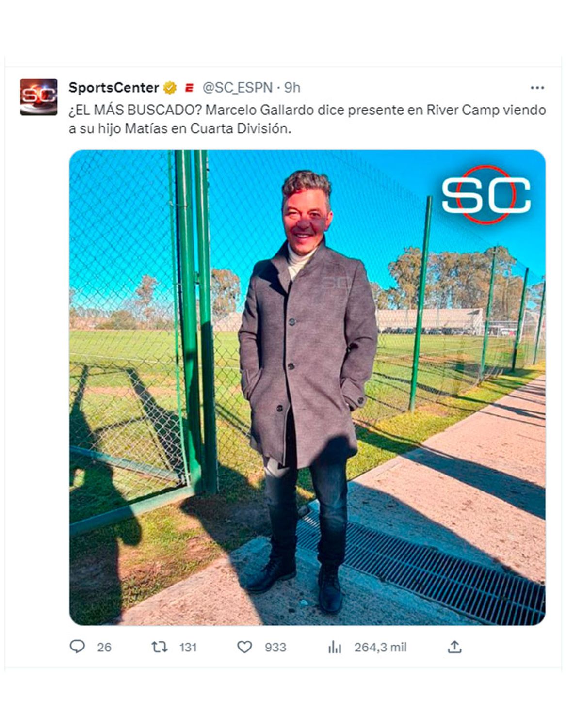Click the views count 264,3 mil
This screenshot has width=582, height=728.
pos(380,647)
